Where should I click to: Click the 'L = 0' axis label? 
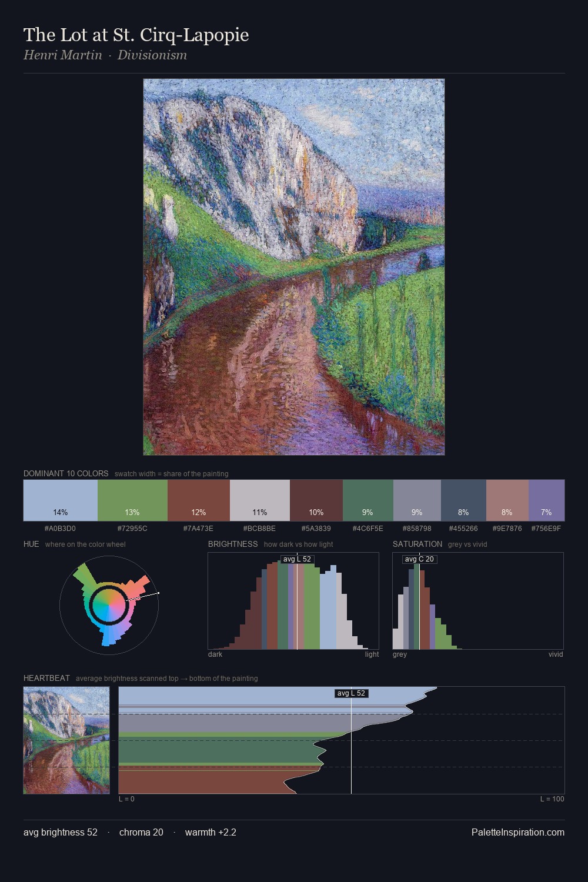pyautogui.click(x=126, y=799)
